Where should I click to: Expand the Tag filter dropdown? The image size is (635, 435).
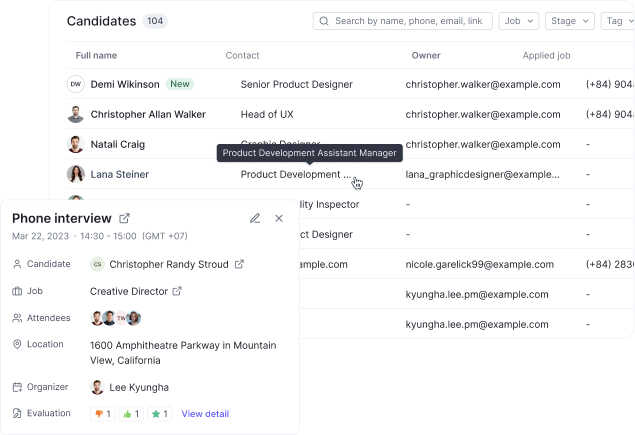tap(615, 20)
